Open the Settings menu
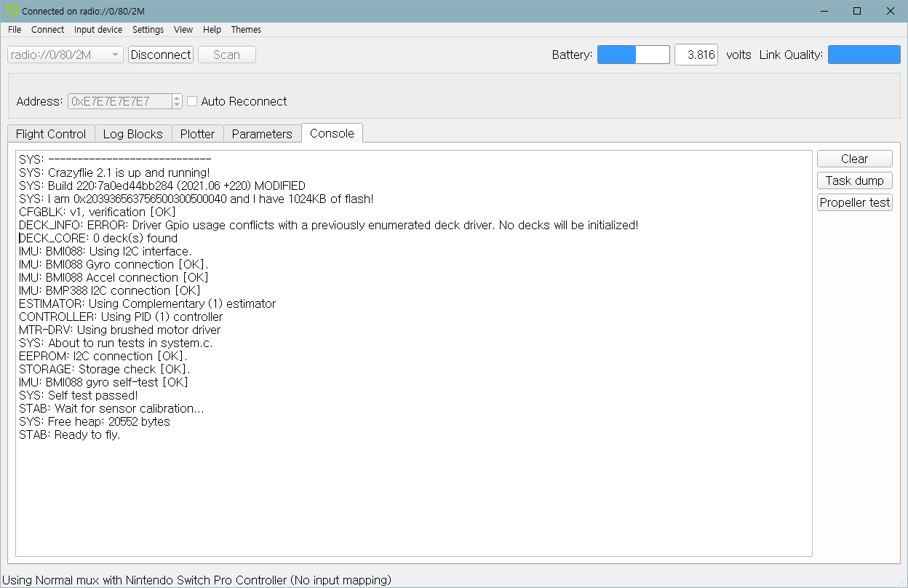The width and height of the screenshot is (908, 588). click(x=148, y=30)
